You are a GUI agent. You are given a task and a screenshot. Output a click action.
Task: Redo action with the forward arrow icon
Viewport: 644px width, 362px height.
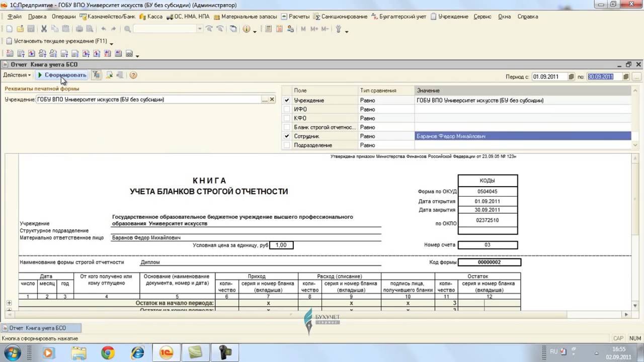(x=114, y=29)
